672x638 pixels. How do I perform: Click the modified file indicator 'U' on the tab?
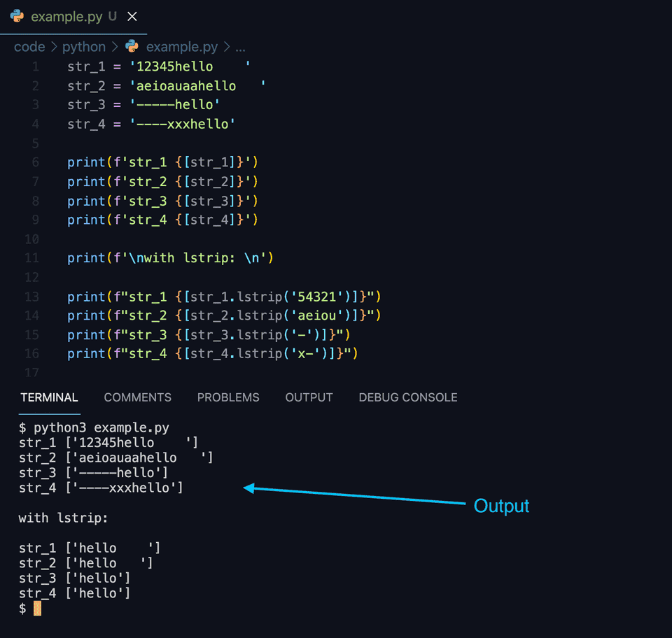(x=112, y=16)
